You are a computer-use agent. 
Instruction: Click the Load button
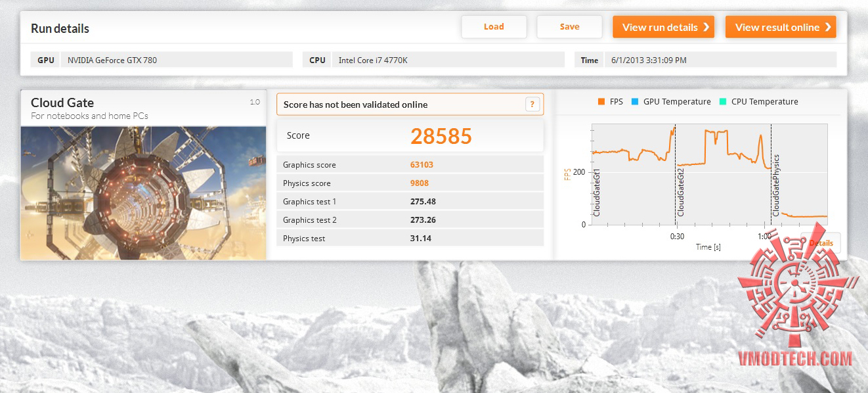pyautogui.click(x=494, y=27)
